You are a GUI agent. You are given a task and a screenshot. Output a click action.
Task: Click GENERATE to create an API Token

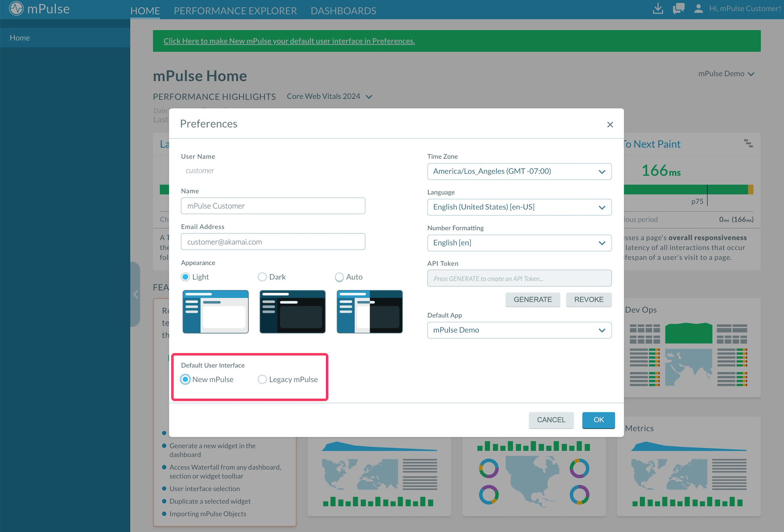pyautogui.click(x=533, y=299)
